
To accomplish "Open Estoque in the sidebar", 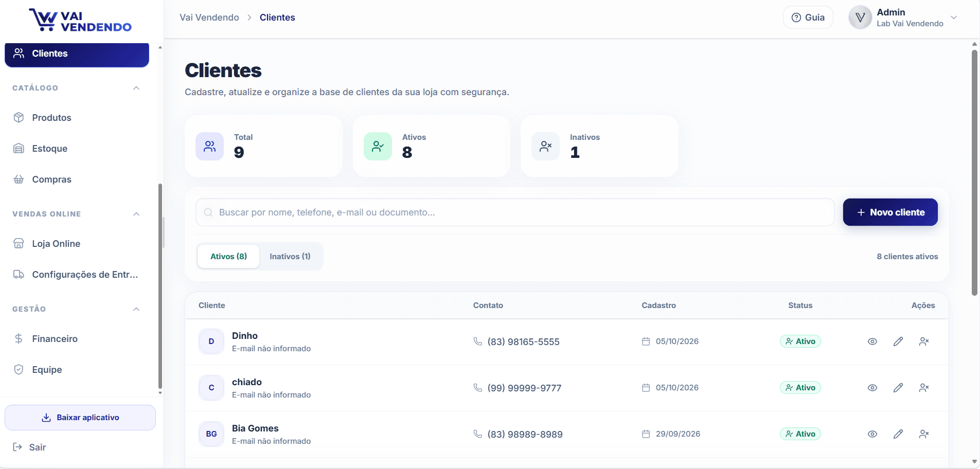I will [77, 149].
